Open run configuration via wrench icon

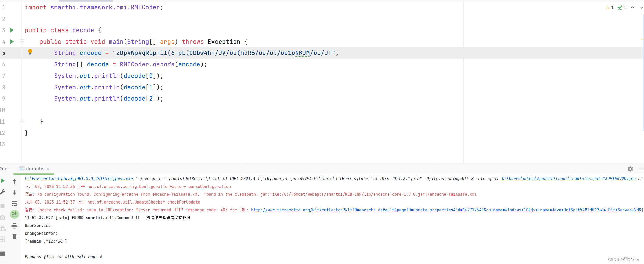pyautogui.click(x=3, y=192)
